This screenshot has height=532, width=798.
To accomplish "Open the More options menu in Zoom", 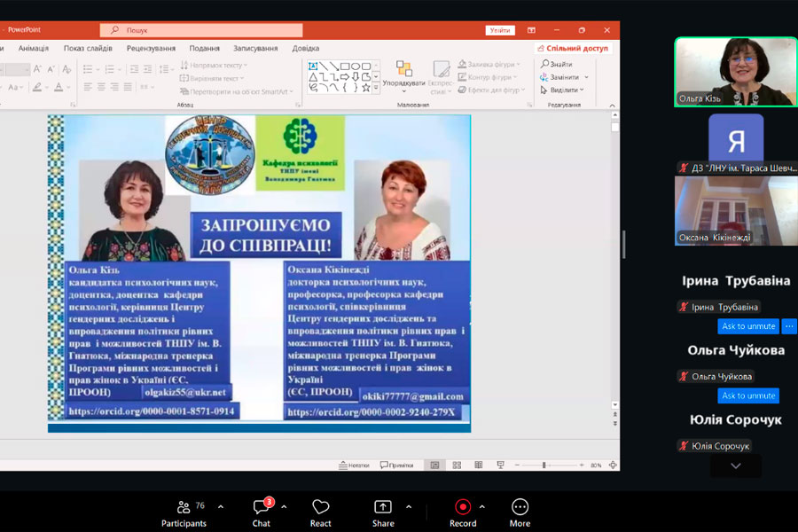I will click(520, 512).
